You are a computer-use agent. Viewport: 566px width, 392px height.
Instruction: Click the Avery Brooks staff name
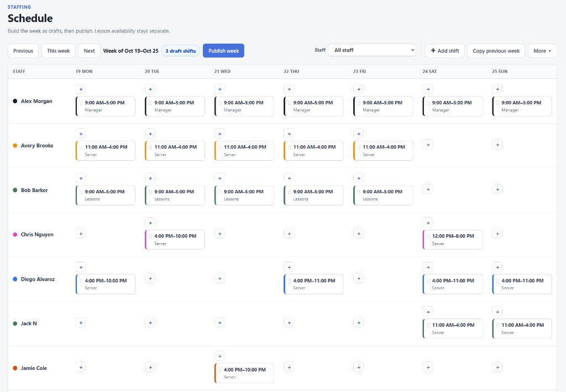pyautogui.click(x=37, y=145)
